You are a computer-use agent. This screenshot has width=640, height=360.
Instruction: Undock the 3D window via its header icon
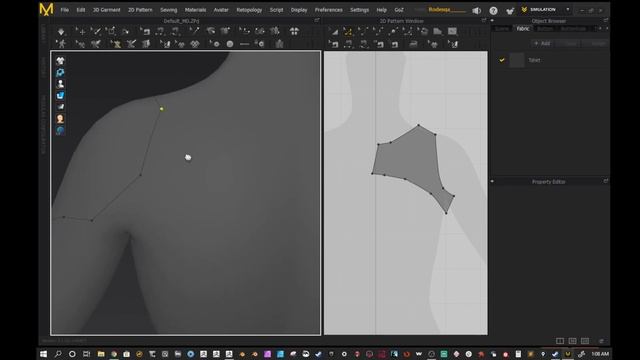point(317,20)
